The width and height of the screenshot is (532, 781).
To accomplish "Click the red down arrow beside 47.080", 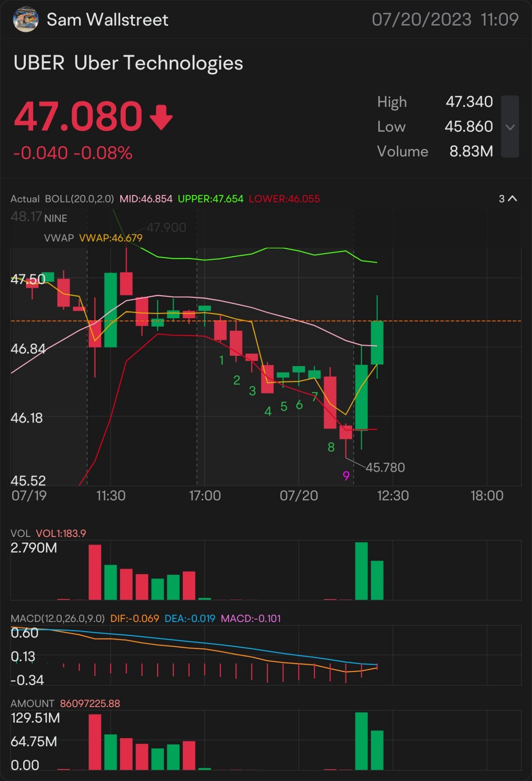I will [x=161, y=117].
